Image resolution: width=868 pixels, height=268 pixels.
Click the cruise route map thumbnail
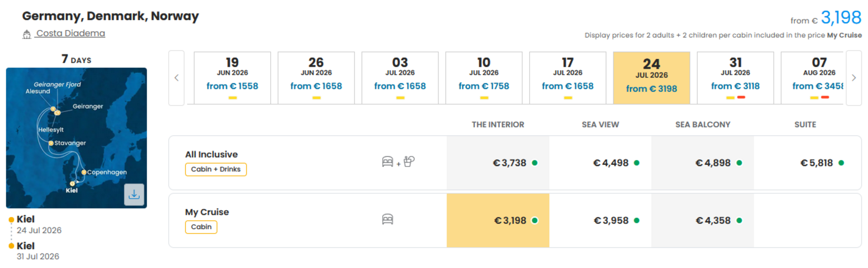tap(76, 138)
